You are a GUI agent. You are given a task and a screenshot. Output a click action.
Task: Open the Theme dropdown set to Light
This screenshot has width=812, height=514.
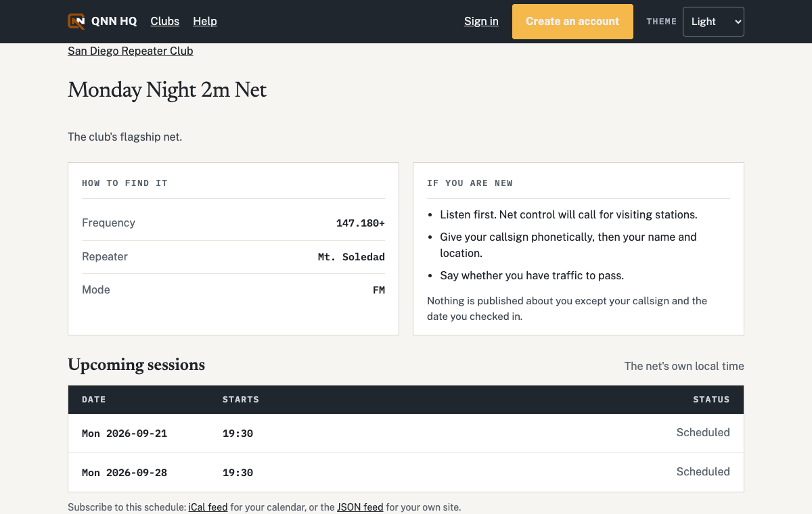713,22
